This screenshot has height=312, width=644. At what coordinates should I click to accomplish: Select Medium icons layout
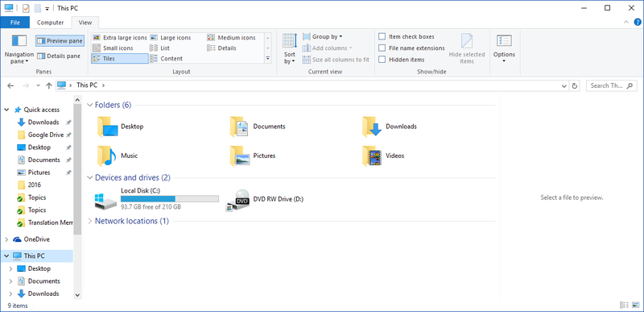[x=231, y=37]
